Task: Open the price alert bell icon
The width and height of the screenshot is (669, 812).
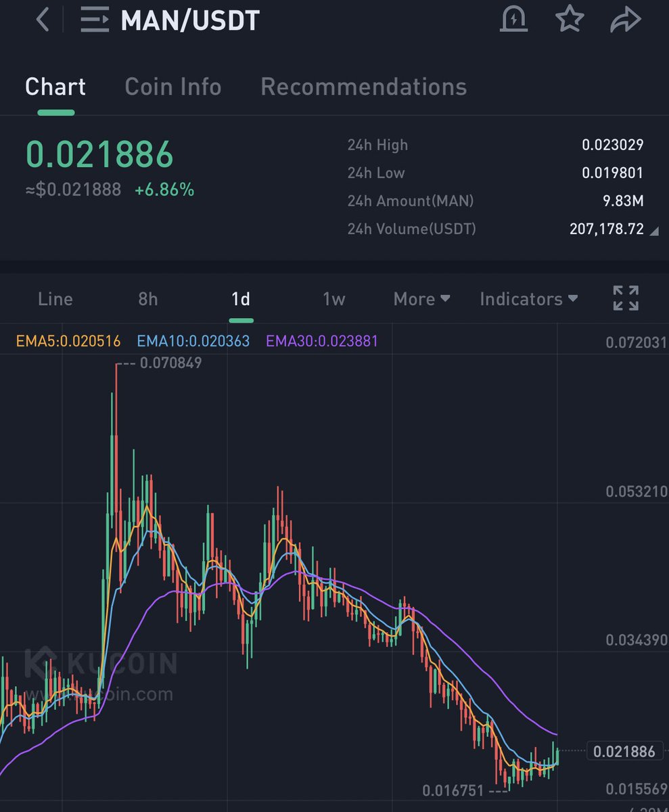Action: (x=514, y=20)
